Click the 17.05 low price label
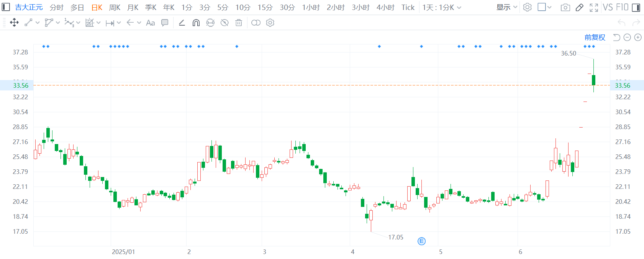Image resolution: width=644 pixels, height=259 pixels. [x=396, y=237]
